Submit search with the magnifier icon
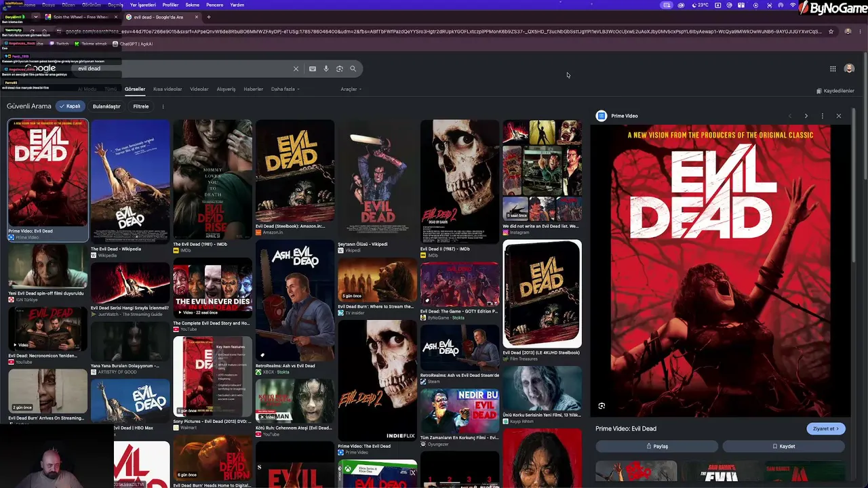 click(353, 68)
